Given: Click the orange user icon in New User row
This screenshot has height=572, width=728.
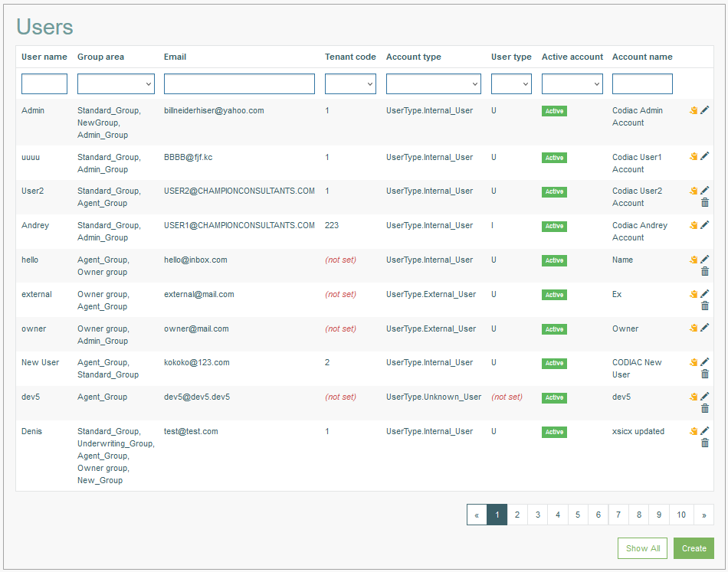Looking at the screenshot, I should tap(694, 362).
